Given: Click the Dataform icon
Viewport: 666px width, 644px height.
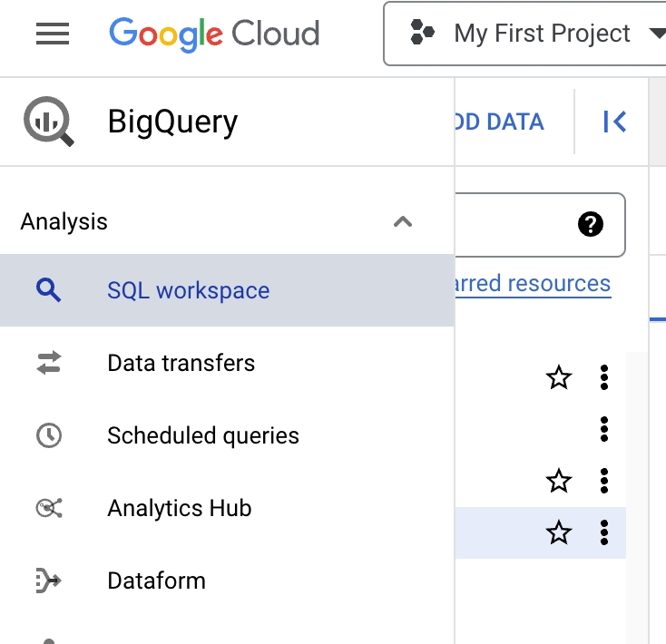Looking at the screenshot, I should (x=48, y=581).
